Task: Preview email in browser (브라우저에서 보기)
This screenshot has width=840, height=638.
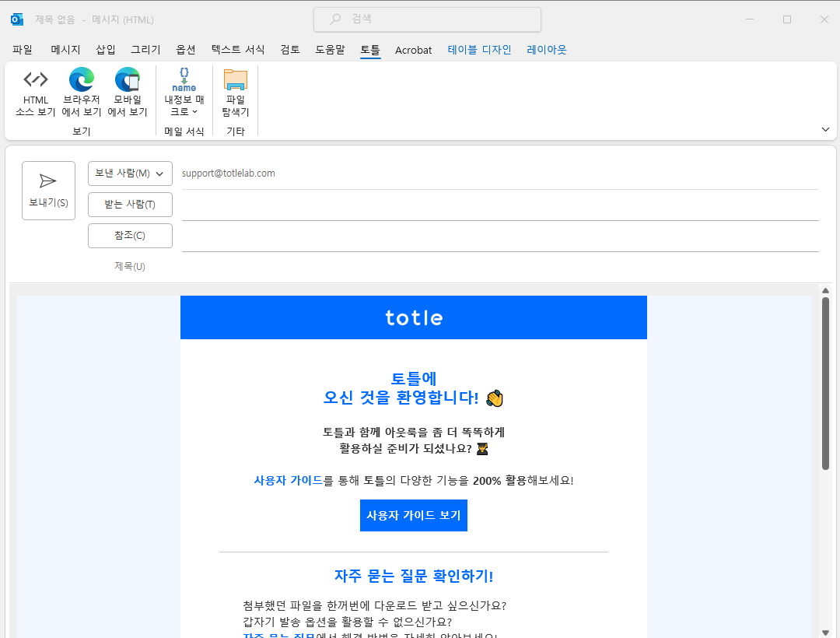Action: tap(82, 93)
